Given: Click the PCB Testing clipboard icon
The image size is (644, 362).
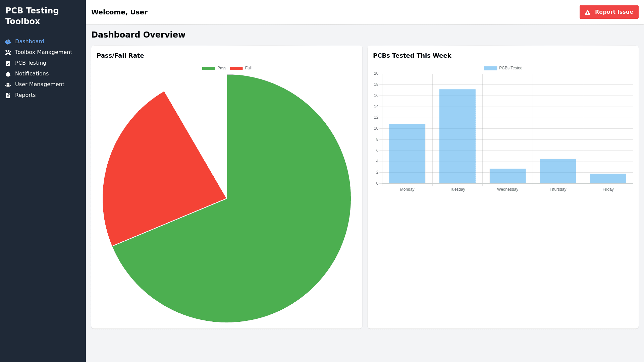Looking at the screenshot, I should point(8,63).
